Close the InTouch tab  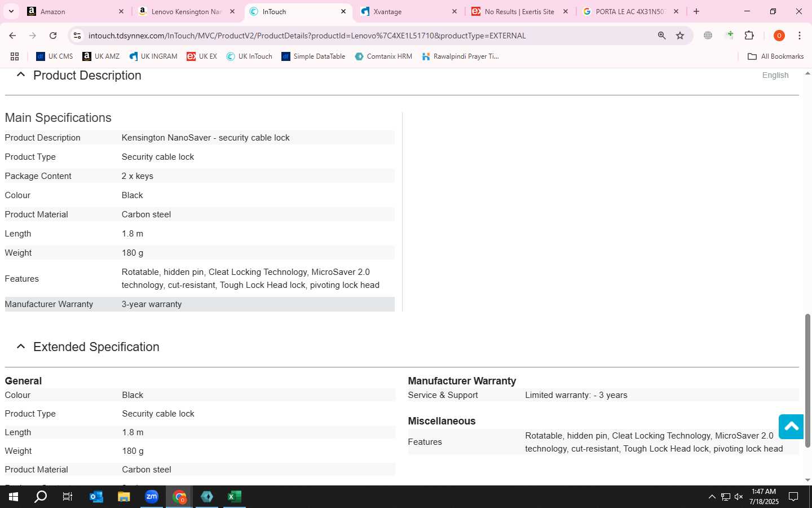[343, 11]
